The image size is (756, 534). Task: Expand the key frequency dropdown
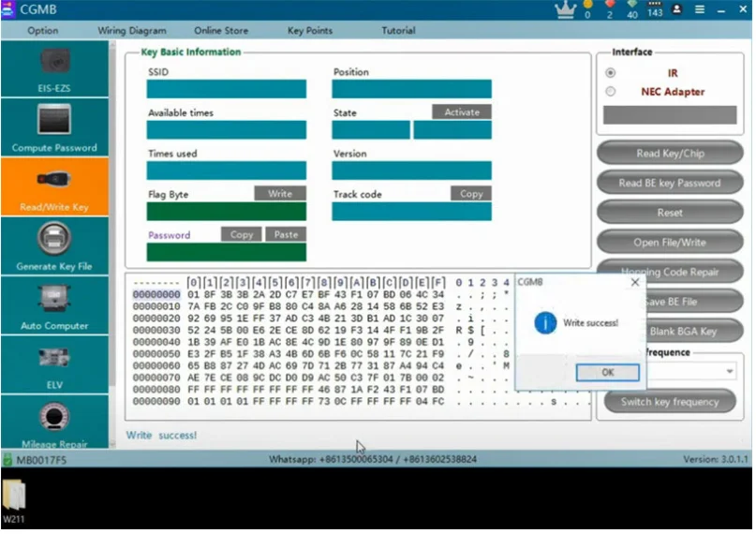(x=730, y=371)
